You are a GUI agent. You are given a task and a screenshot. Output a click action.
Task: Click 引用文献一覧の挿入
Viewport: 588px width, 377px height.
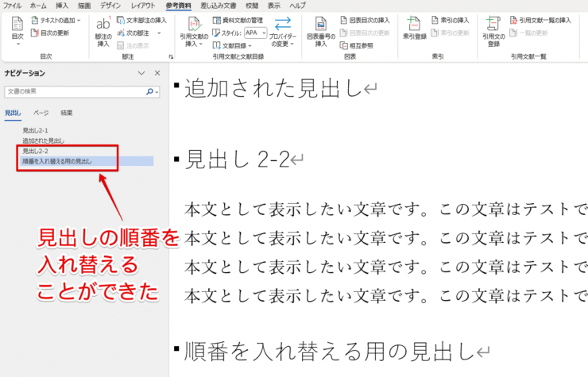(x=540, y=20)
